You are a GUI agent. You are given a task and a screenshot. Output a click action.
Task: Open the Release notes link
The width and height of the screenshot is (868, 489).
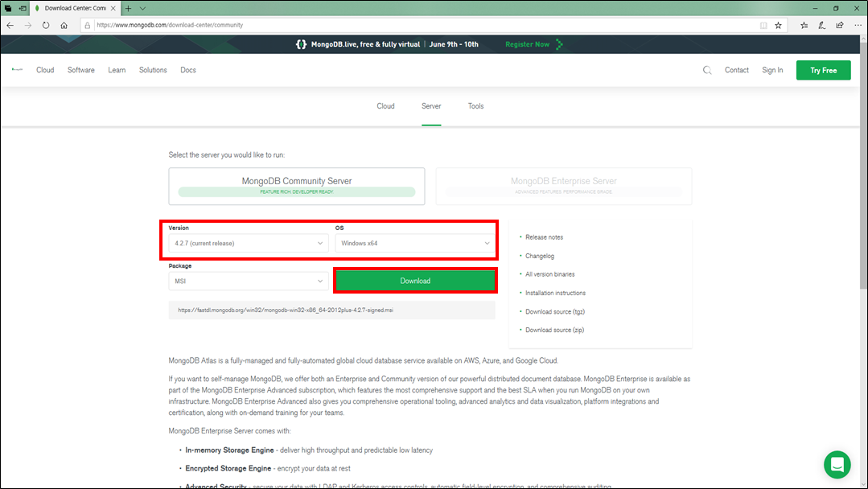click(x=544, y=237)
